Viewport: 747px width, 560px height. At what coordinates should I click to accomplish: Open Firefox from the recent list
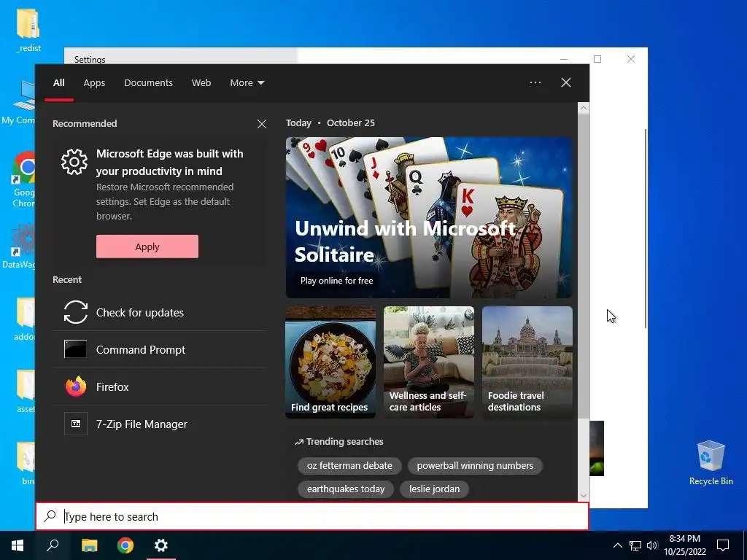[160, 386]
